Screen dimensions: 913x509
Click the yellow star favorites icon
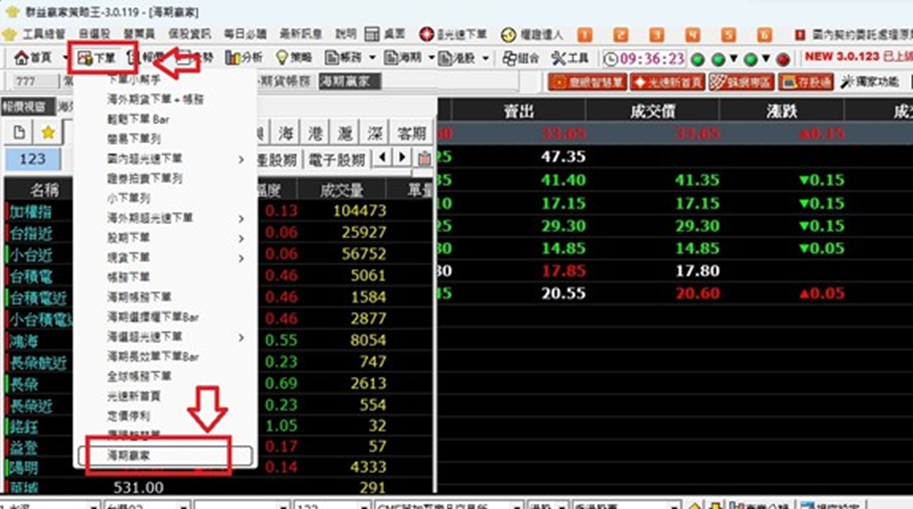pyautogui.click(x=48, y=133)
